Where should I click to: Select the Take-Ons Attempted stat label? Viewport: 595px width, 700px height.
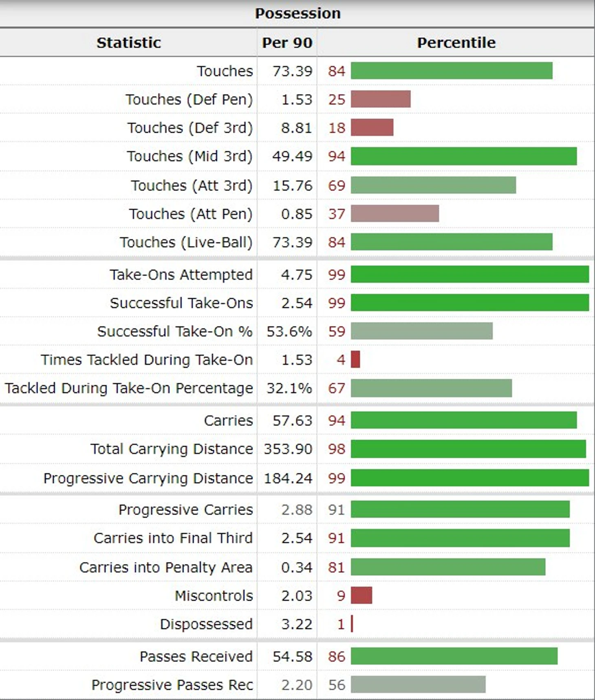(181, 274)
